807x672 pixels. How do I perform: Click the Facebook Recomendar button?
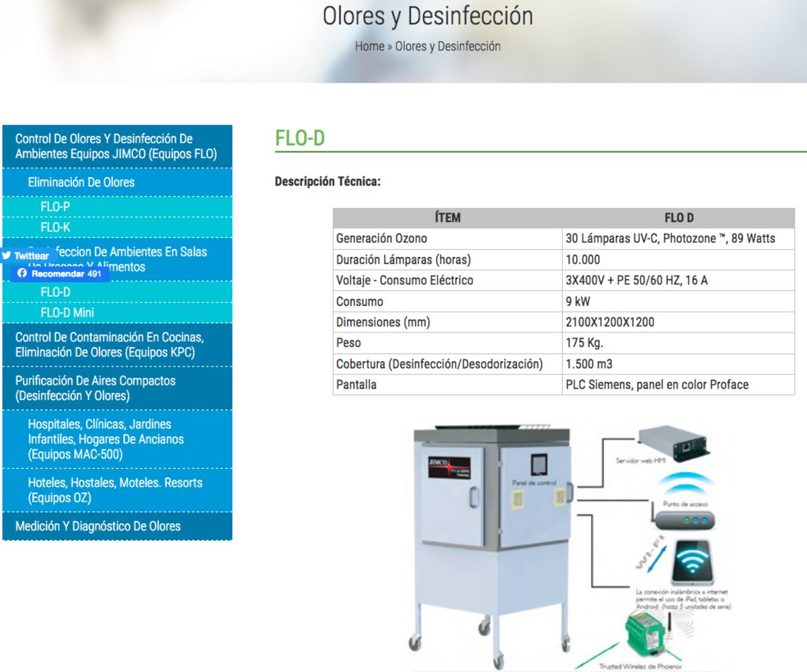[60, 274]
